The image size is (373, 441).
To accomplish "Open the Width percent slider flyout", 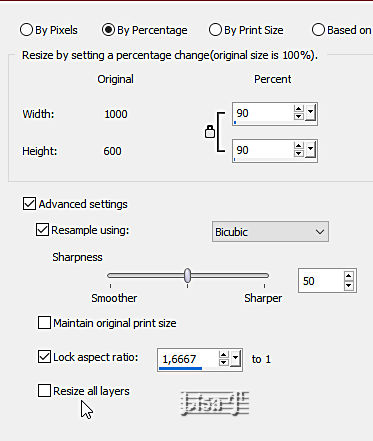I will coord(310,113).
